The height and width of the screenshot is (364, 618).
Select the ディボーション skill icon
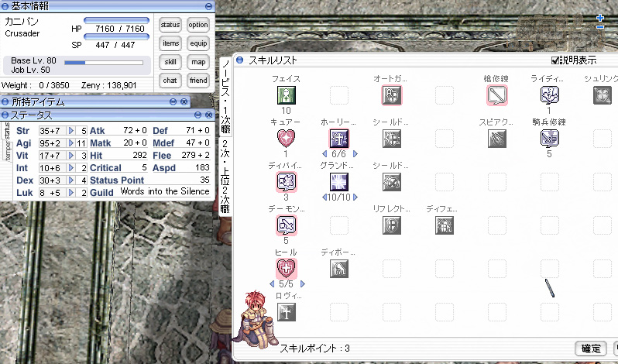pos(339,269)
